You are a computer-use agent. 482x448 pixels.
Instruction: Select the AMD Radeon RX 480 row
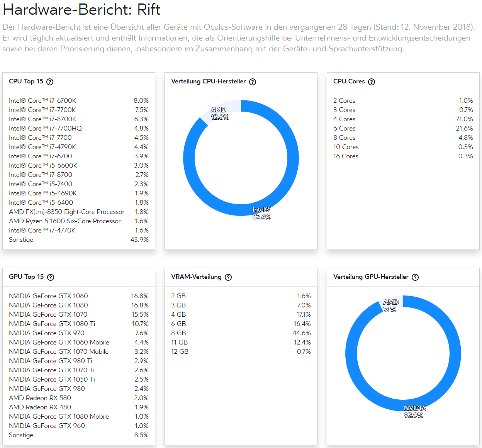click(79, 407)
